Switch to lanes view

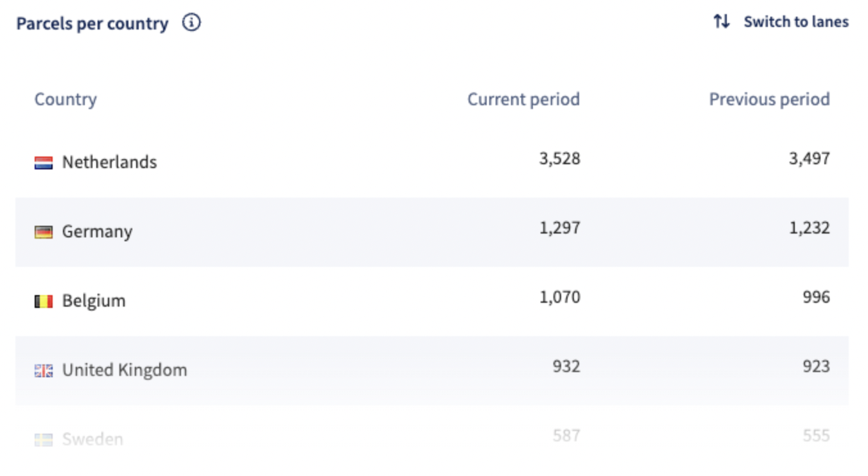(x=796, y=22)
